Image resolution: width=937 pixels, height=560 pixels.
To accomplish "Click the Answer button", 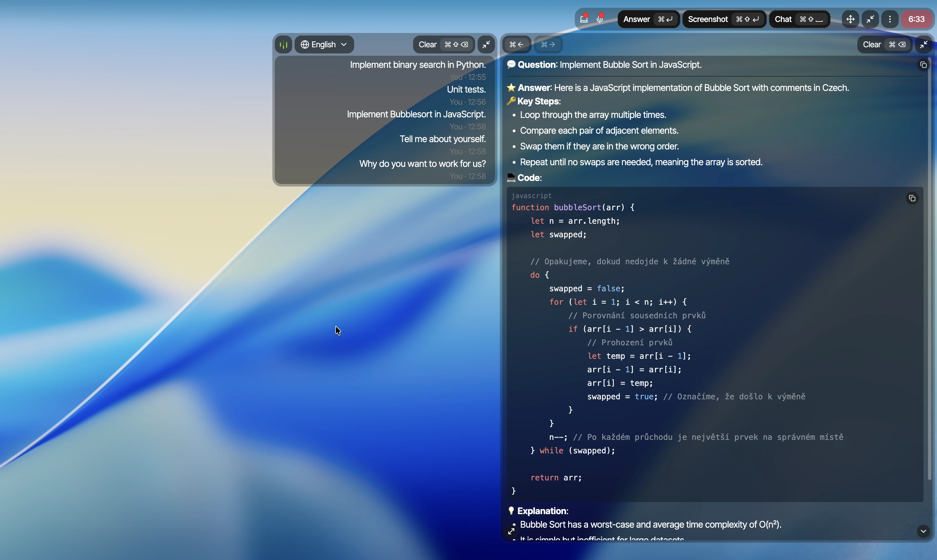I will coord(648,19).
